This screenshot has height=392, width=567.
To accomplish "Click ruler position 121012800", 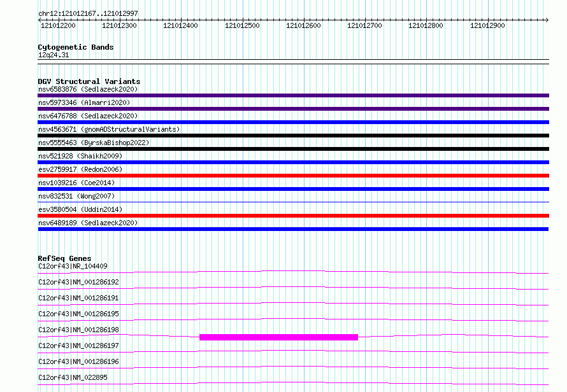I will (x=426, y=25).
